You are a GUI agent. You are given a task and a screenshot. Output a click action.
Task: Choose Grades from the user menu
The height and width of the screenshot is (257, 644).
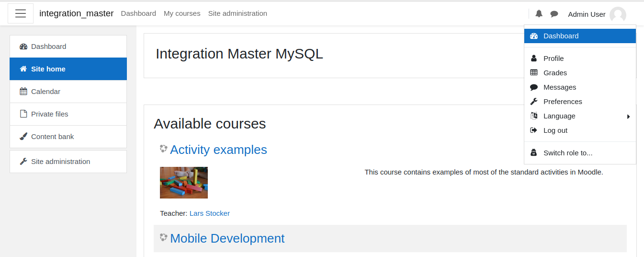[x=580, y=73]
